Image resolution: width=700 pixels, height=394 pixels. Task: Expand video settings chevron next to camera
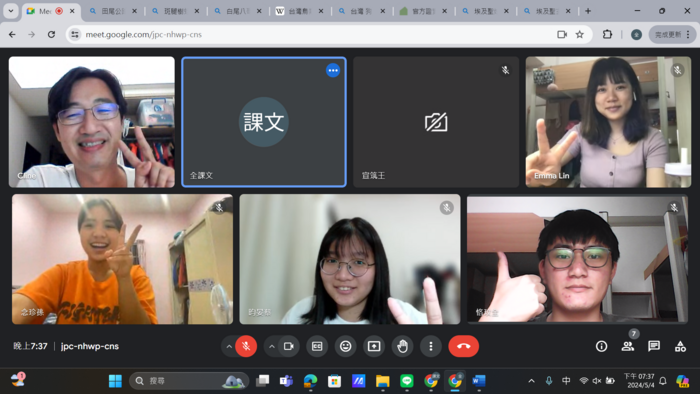(x=271, y=346)
